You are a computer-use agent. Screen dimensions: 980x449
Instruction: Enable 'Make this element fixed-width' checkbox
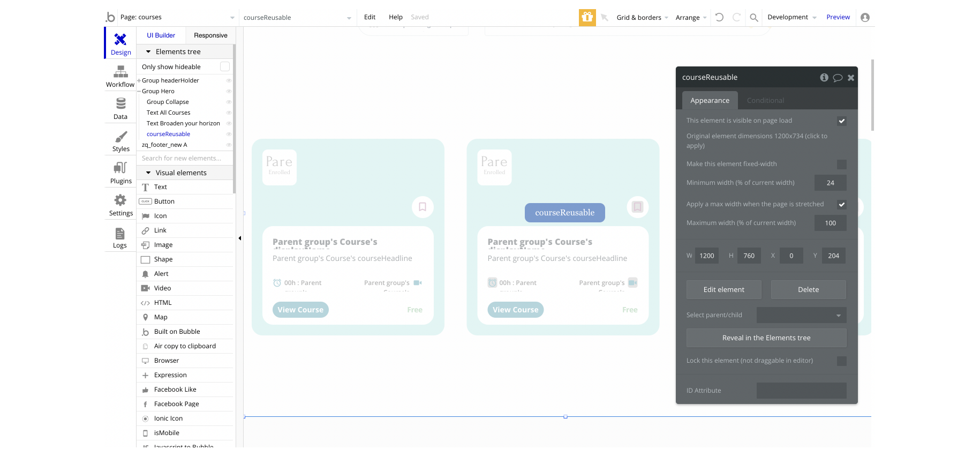[x=842, y=164]
